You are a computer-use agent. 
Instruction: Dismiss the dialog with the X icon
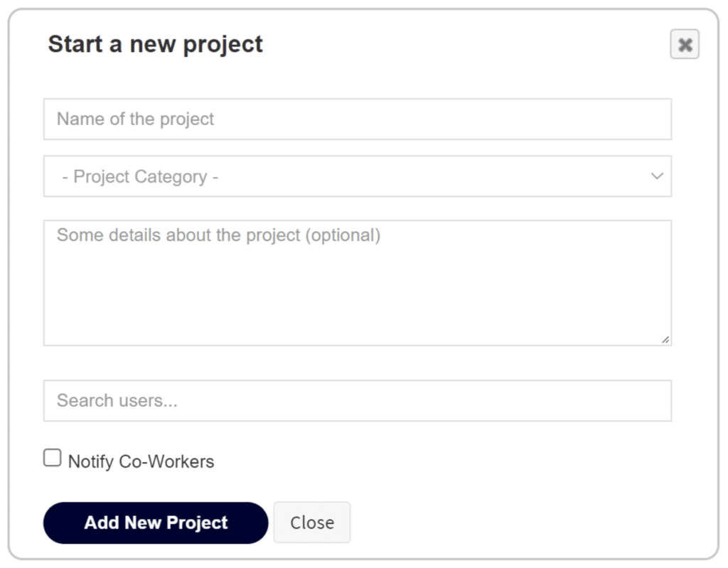685,45
